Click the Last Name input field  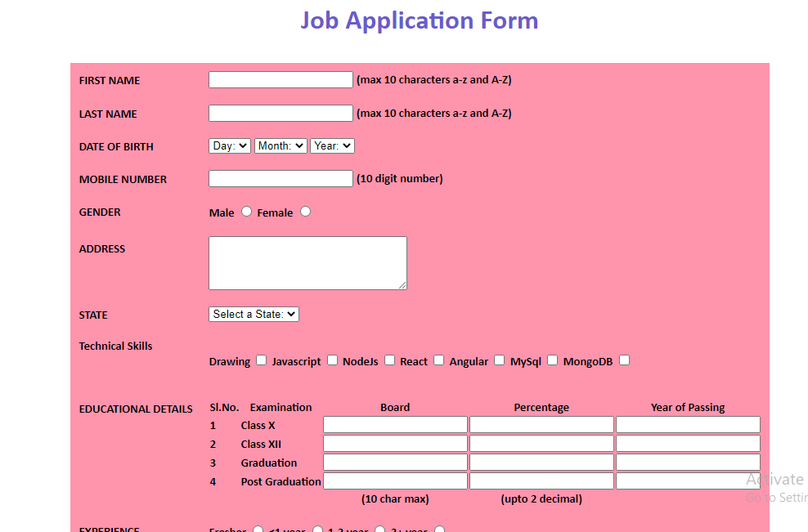click(281, 112)
